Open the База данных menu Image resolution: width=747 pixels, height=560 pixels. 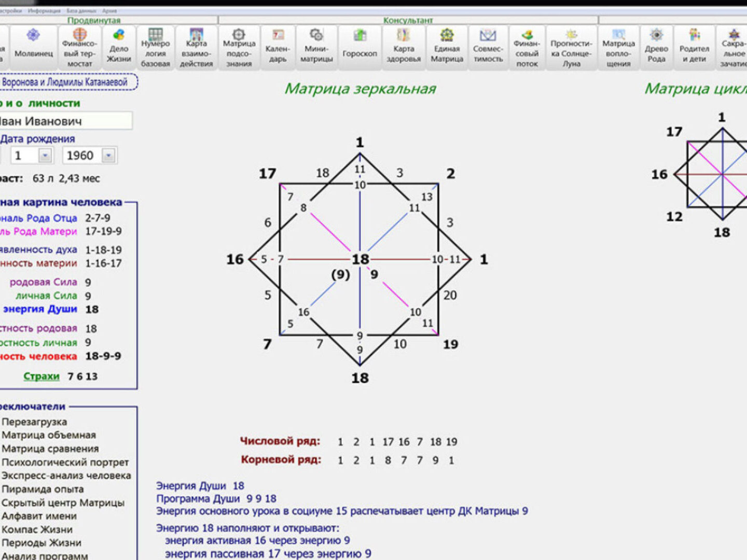pyautogui.click(x=81, y=10)
